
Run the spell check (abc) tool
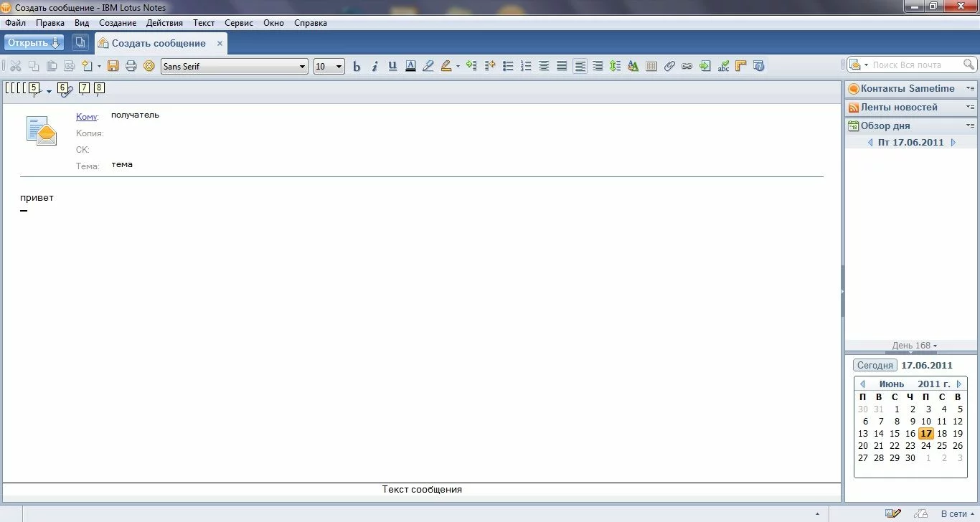point(723,66)
